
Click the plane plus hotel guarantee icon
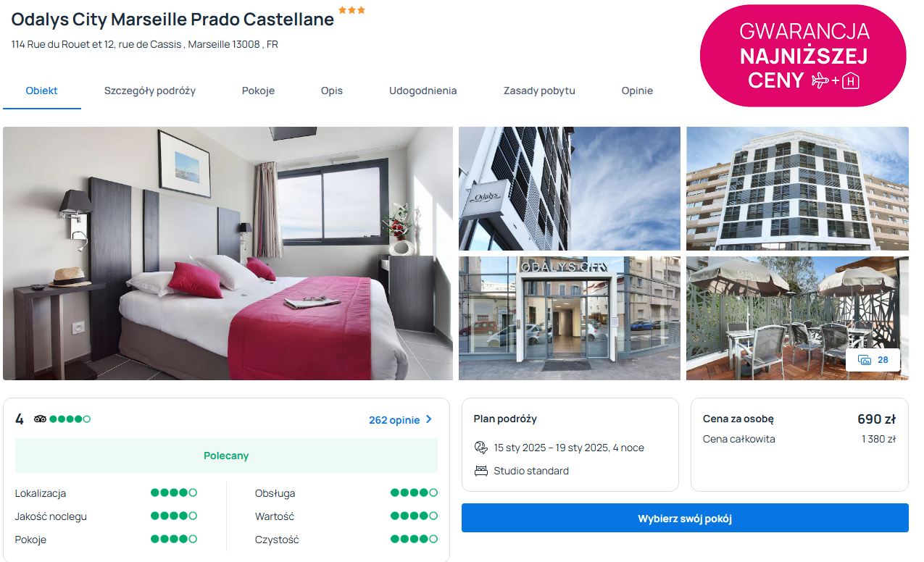click(835, 80)
